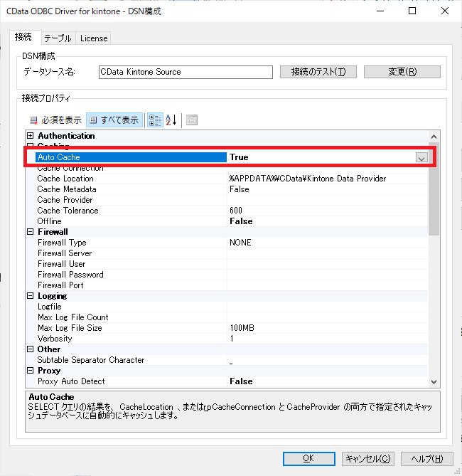The image size is (462, 476).
Task: Collapse the Proxy category
Action: tap(31, 371)
